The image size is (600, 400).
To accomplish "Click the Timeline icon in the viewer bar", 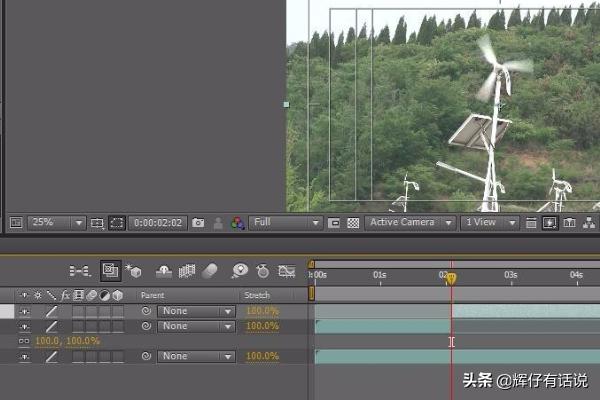I will point(569,223).
